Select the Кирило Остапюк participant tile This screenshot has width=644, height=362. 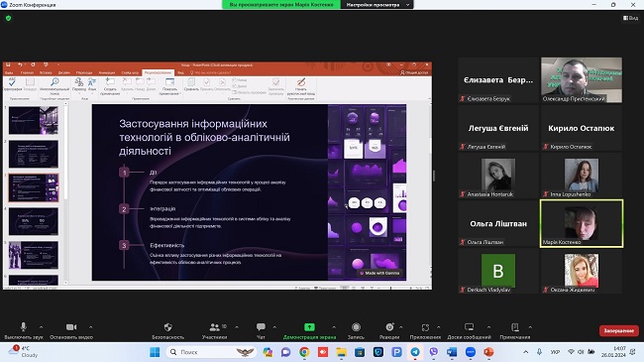coord(582,128)
